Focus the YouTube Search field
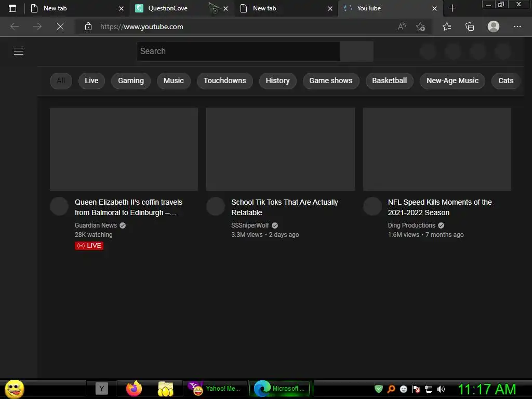Image resolution: width=532 pixels, height=399 pixels. tap(238, 51)
